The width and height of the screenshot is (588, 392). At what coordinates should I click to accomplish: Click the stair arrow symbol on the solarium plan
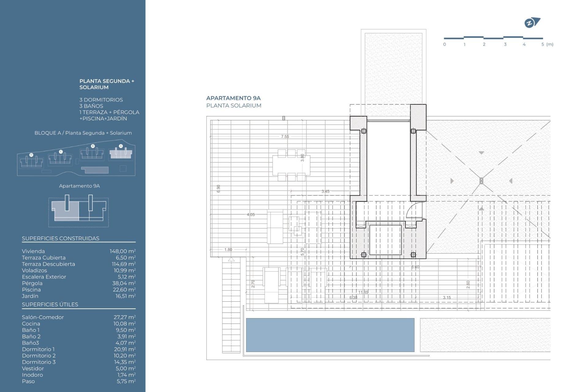231,260
